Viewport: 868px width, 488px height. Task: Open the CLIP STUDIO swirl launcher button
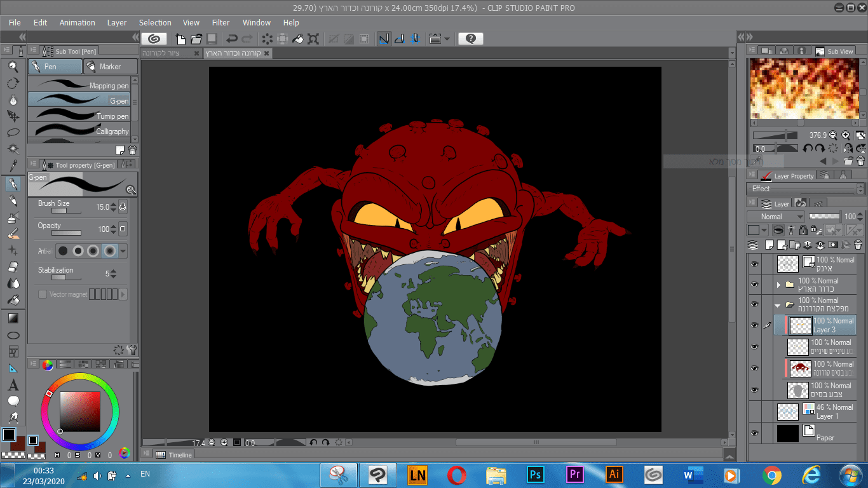(154, 39)
